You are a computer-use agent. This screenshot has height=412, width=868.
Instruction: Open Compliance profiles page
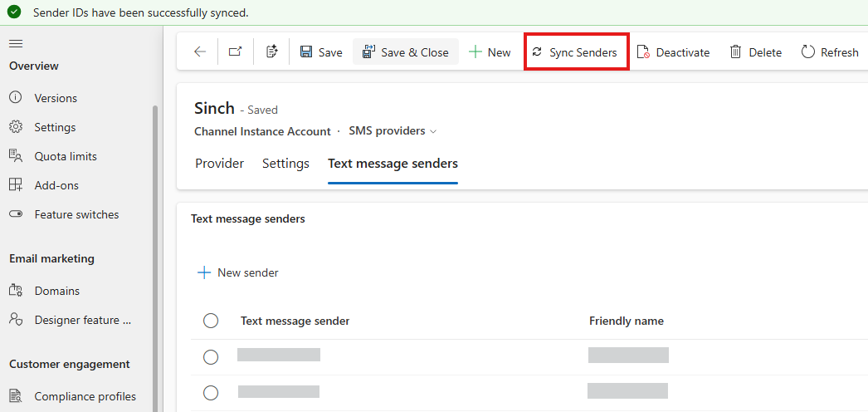85,396
